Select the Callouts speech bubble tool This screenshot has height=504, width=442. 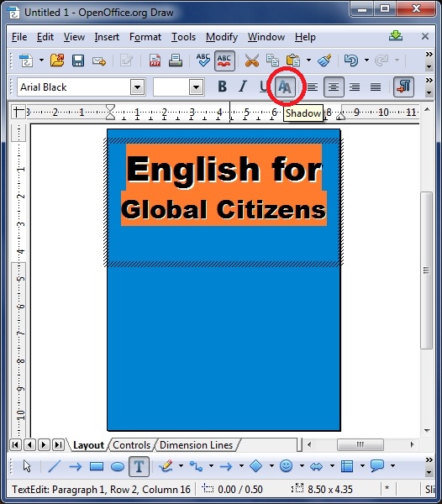(377, 466)
